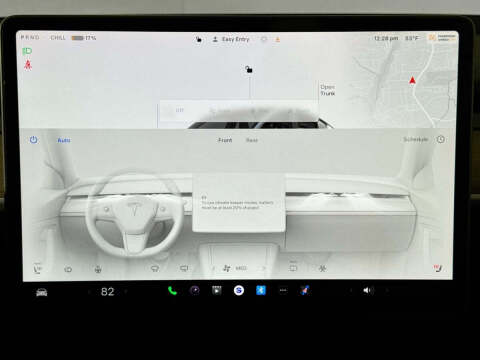Switch to the Front climate tab
Screen dimensions: 480x360
(225, 140)
